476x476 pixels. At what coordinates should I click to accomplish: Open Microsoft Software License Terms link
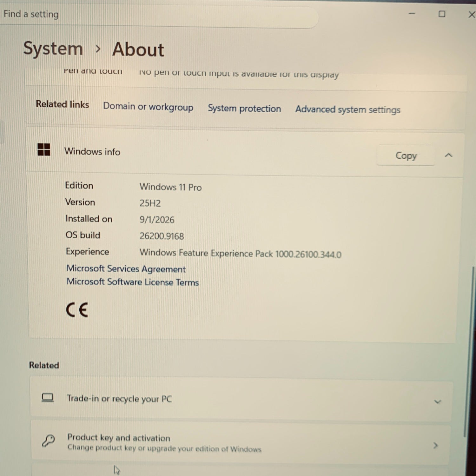[133, 282]
